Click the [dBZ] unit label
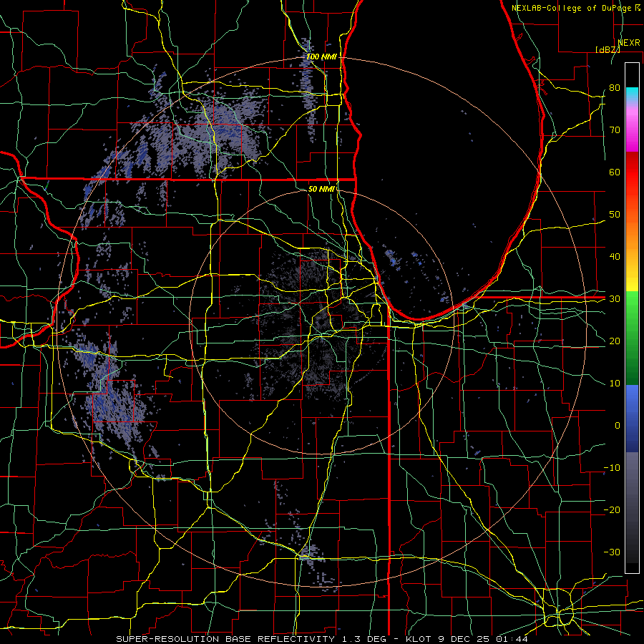This screenshot has width=644, height=644. [x=608, y=49]
